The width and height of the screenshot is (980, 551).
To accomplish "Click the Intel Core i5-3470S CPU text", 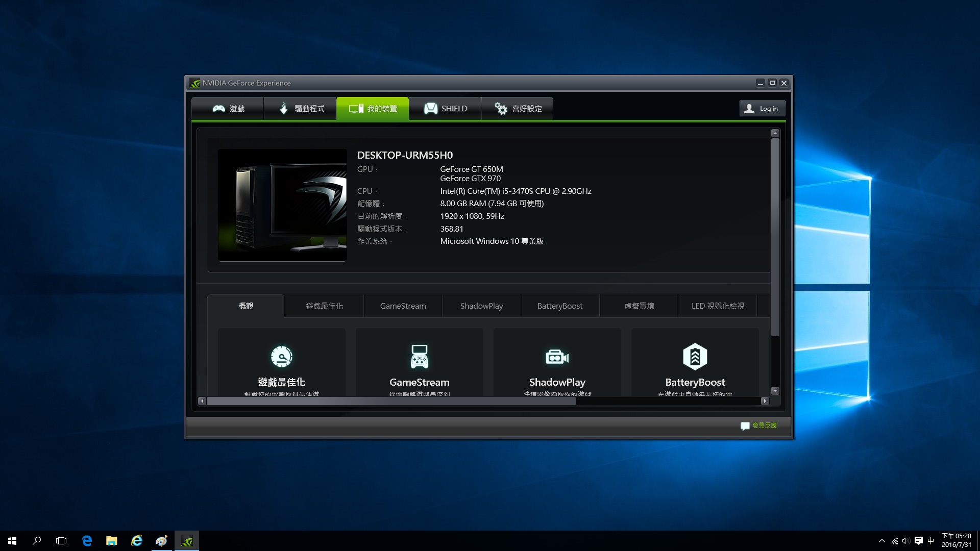I will [516, 191].
